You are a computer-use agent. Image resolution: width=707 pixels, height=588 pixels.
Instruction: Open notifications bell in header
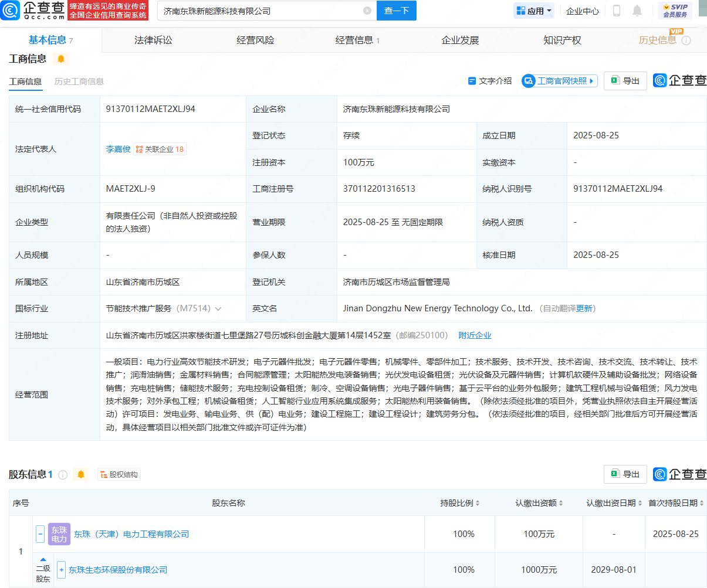tap(637, 11)
